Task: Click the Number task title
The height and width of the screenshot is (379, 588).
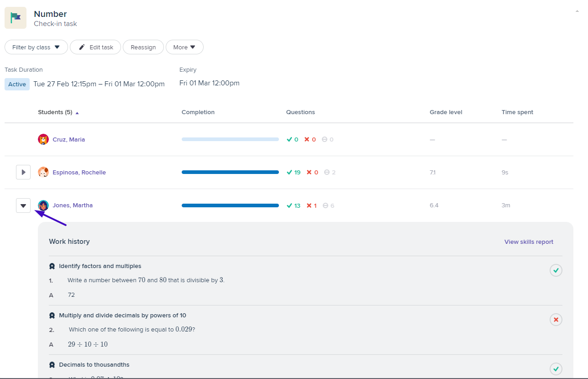Action: tap(50, 14)
